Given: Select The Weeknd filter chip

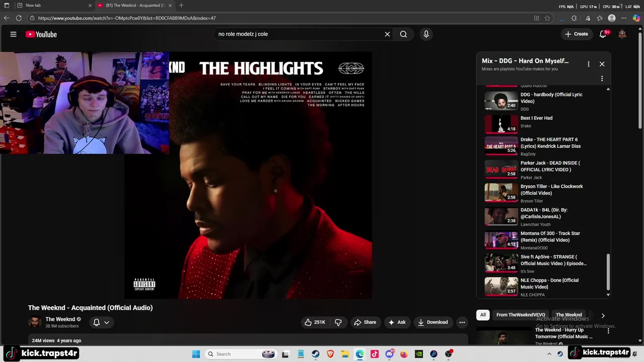Looking at the screenshot, I should tap(569, 315).
